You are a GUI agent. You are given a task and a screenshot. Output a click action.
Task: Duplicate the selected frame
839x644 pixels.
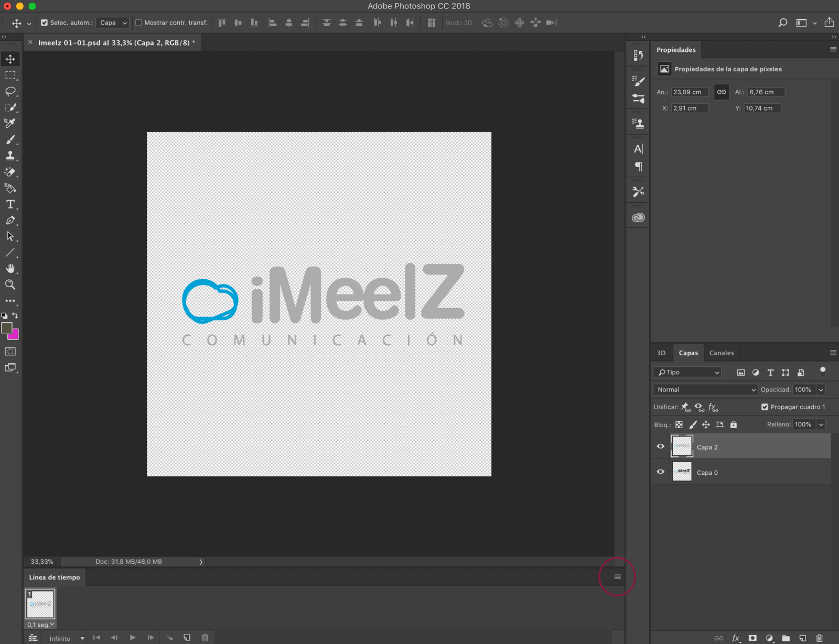click(x=187, y=638)
